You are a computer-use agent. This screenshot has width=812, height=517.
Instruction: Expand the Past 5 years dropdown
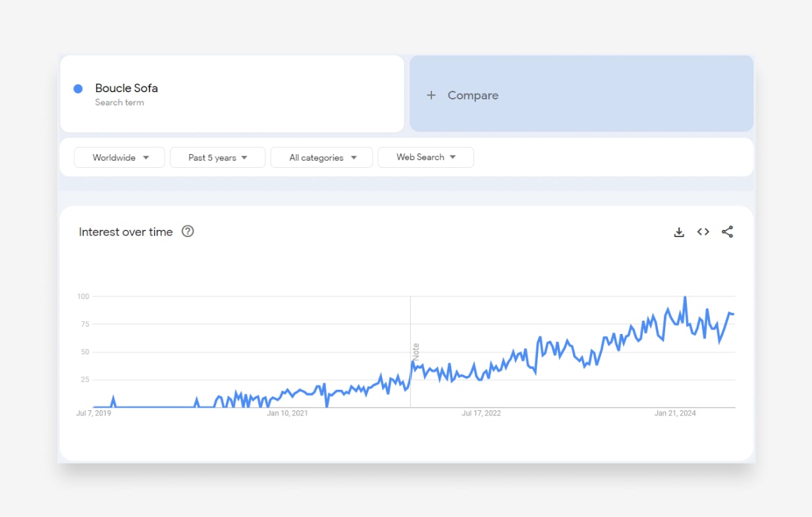point(217,157)
